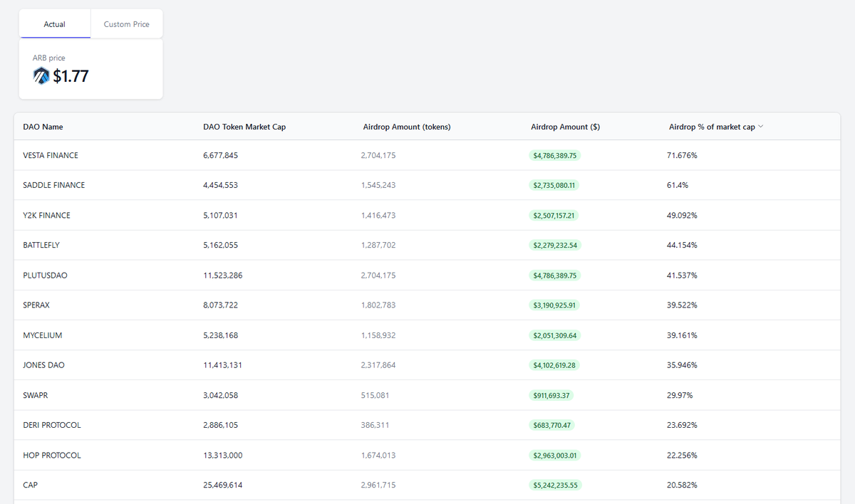
Task: Switch to the Actual tab
Action: [55, 24]
